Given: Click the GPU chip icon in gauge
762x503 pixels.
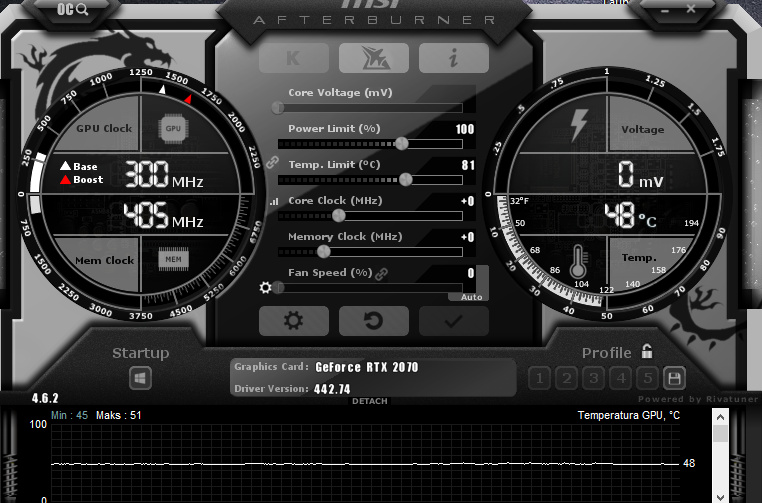Looking at the screenshot, I should point(173,129).
